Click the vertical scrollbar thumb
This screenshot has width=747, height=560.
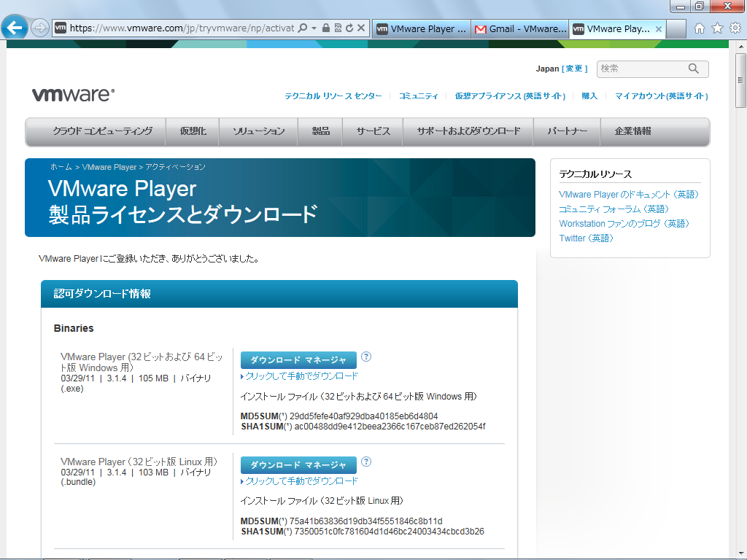(740, 80)
